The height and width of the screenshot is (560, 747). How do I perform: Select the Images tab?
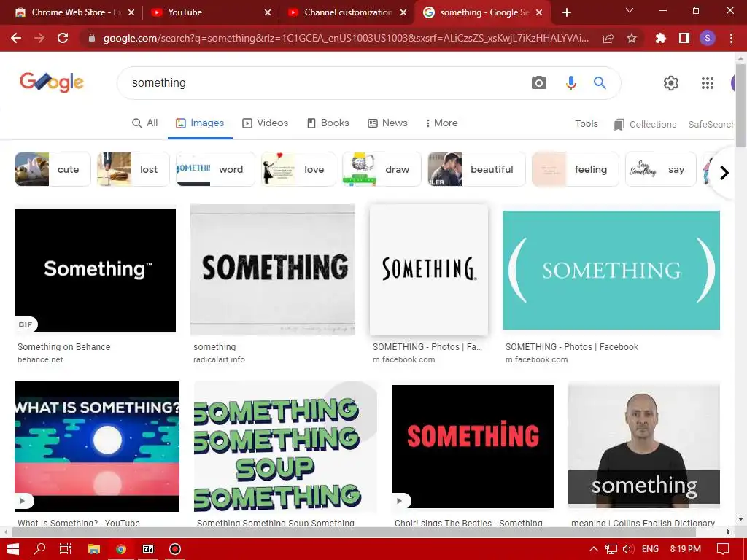coord(200,122)
